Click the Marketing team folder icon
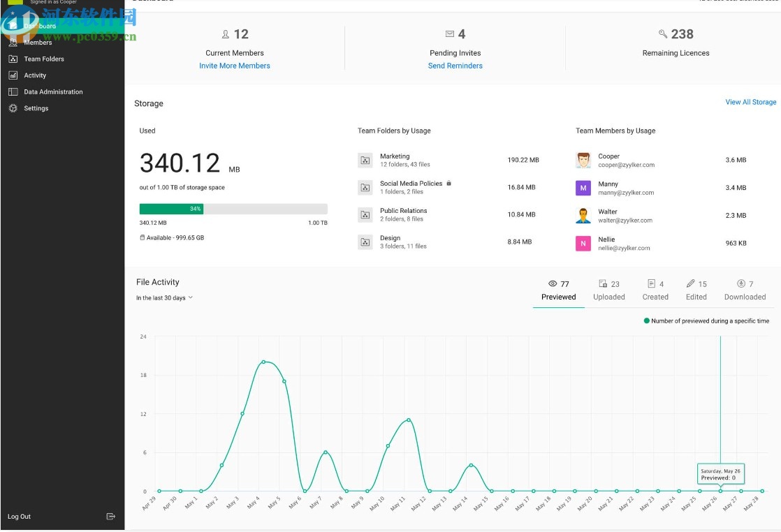Viewport: 781px width, 532px height. 365,160
